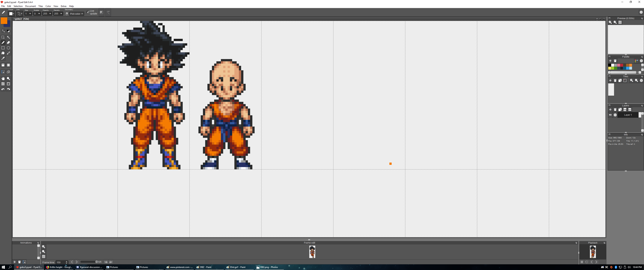Select the ellipse shape tool

tap(8, 48)
